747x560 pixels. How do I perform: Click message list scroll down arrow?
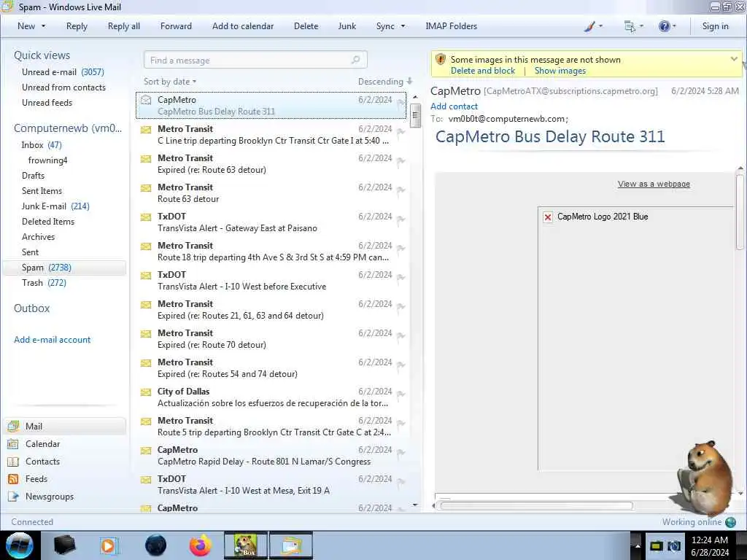point(415,505)
